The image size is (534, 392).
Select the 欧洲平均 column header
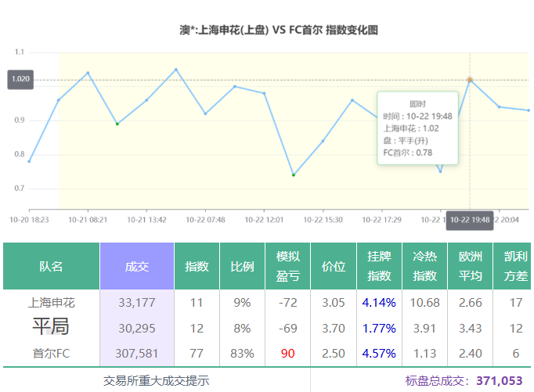[470, 266]
